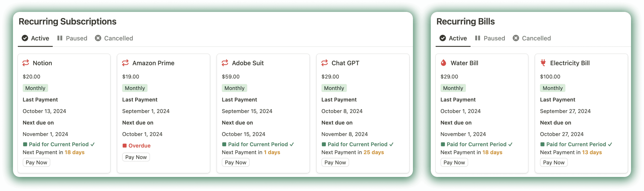
Task: Open the Chat GPT card title
Action: pyautogui.click(x=345, y=63)
